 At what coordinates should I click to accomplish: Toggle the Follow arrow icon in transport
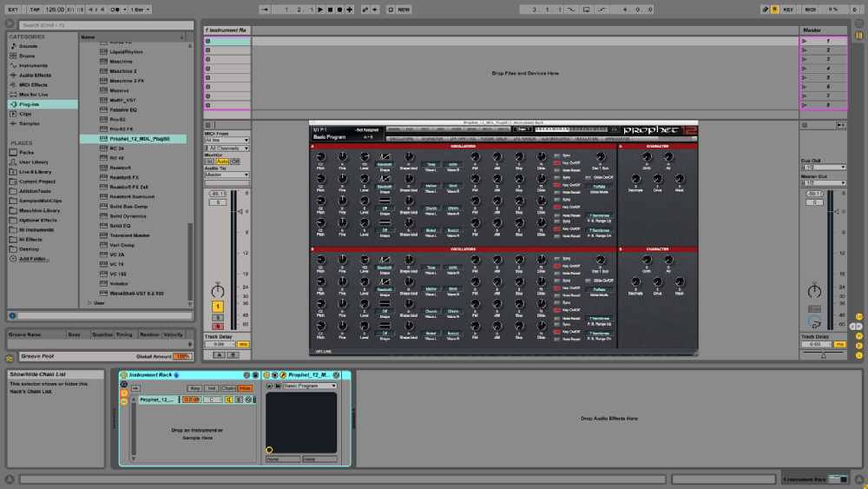click(x=265, y=10)
